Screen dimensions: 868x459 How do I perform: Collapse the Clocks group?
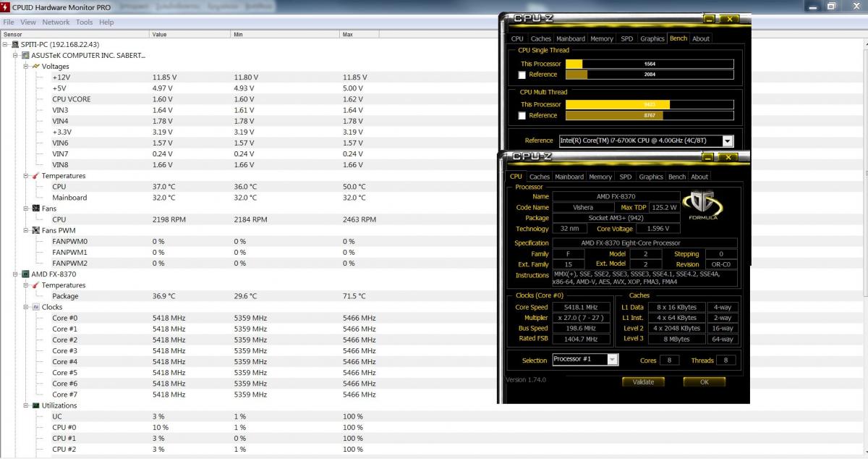[x=26, y=307]
